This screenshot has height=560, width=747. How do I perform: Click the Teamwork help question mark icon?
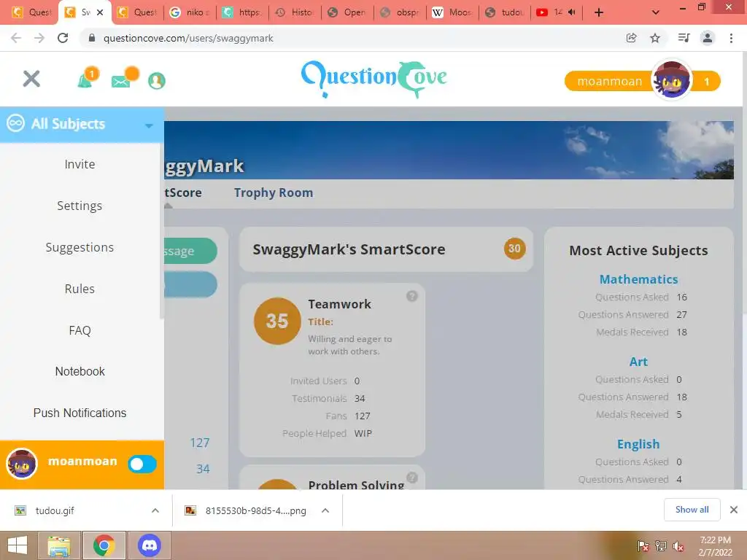(x=412, y=296)
